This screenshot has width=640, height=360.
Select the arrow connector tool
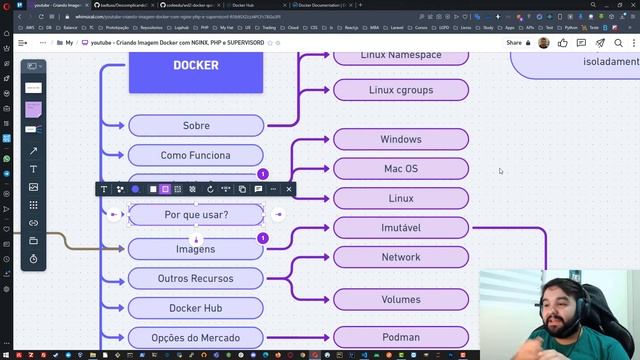click(33, 151)
